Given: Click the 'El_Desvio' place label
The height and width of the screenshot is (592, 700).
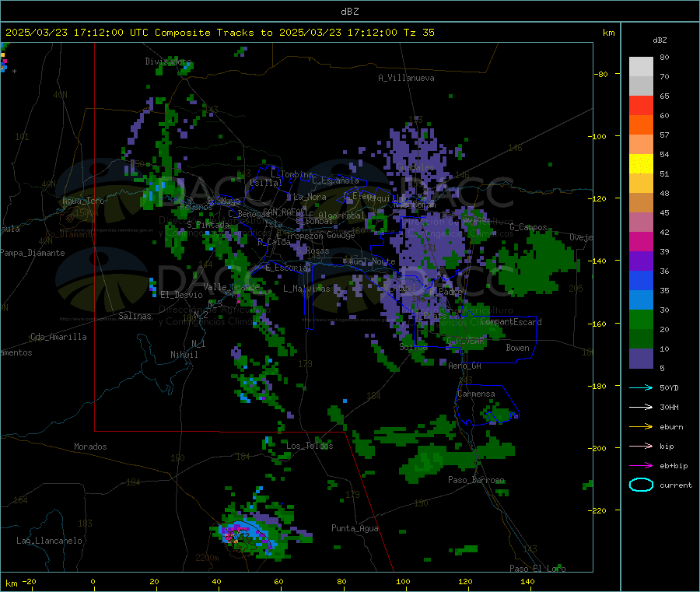Looking at the screenshot, I should (181, 295).
